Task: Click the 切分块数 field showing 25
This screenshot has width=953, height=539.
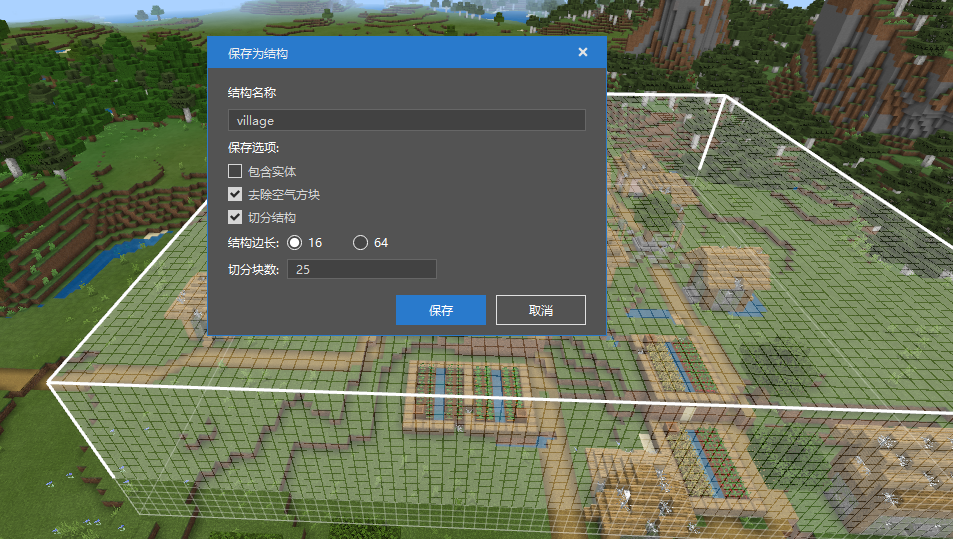Action: 362,269
